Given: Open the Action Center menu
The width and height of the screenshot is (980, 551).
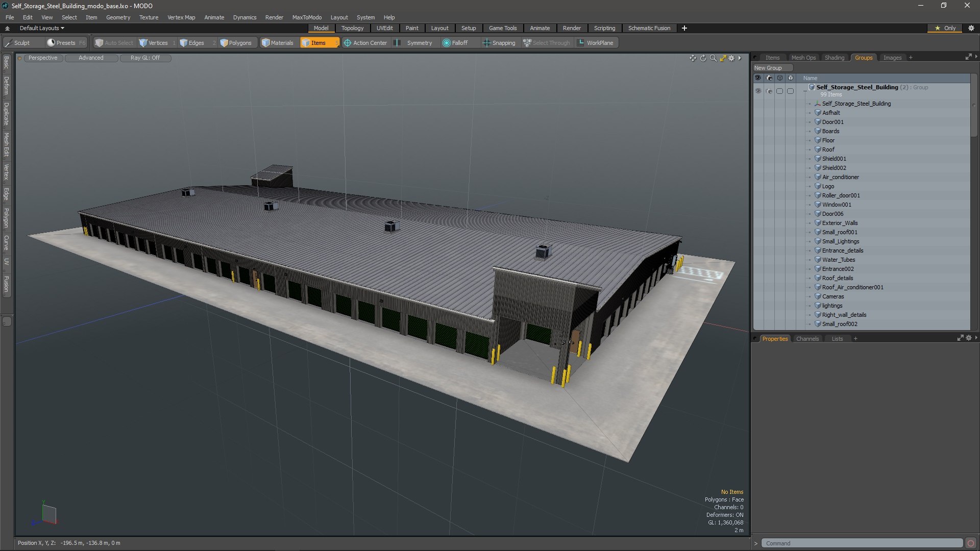Looking at the screenshot, I should 365,43.
